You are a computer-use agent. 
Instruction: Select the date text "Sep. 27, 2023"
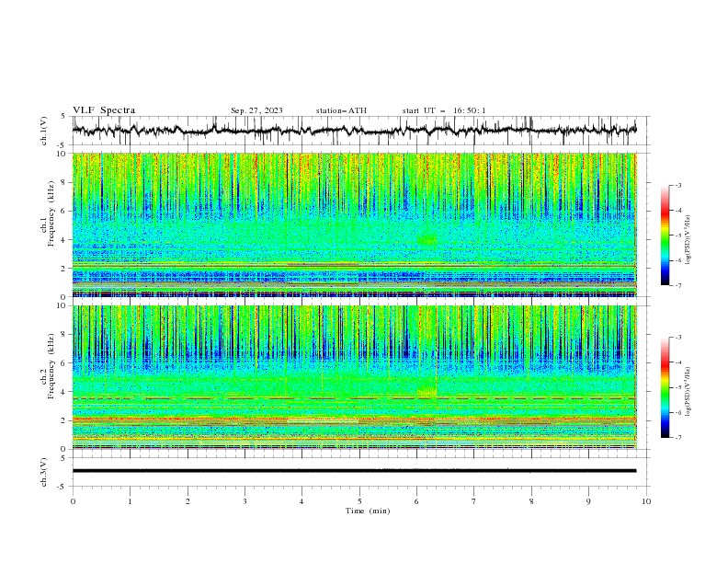(x=256, y=110)
